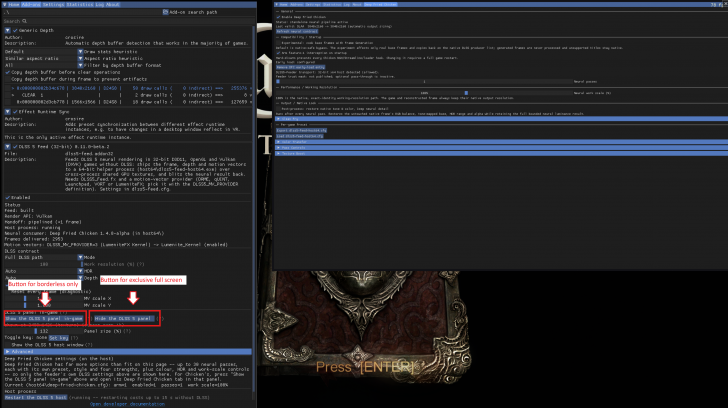
Task: Adjust the Neural work scale slider
Action: click(x=424, y=93)
